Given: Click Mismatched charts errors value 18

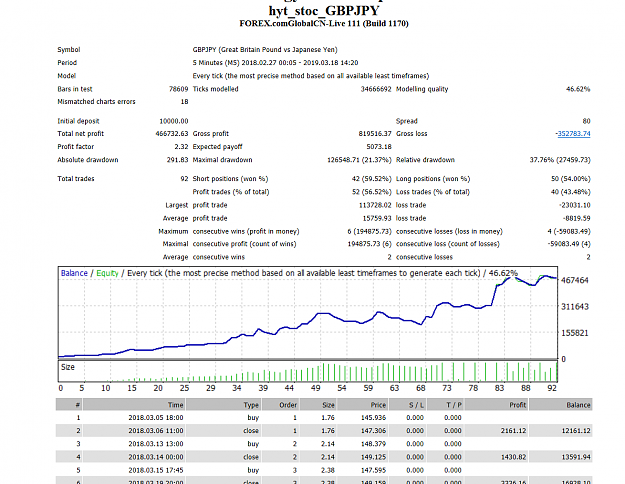Looking at the screenshot, I should point(184,102).
